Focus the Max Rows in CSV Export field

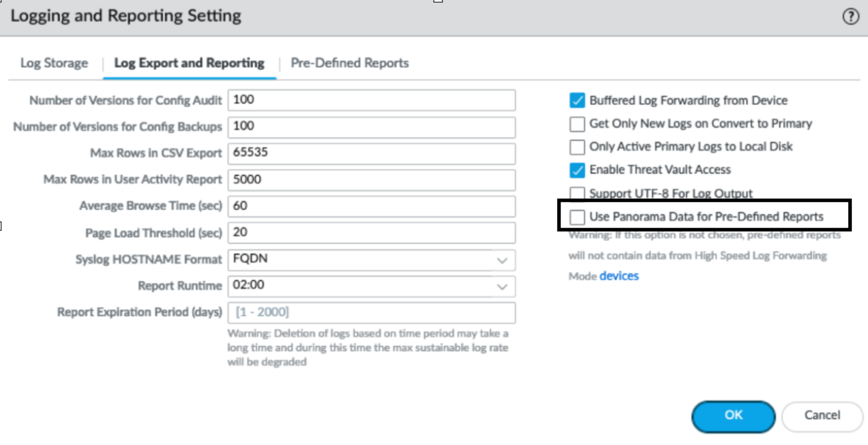point(371,153)
